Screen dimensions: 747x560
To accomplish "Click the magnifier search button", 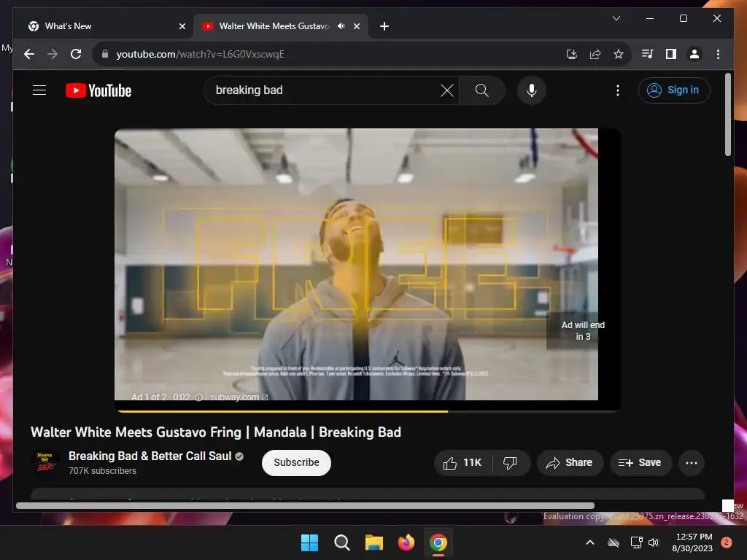I will coord(481,90).
